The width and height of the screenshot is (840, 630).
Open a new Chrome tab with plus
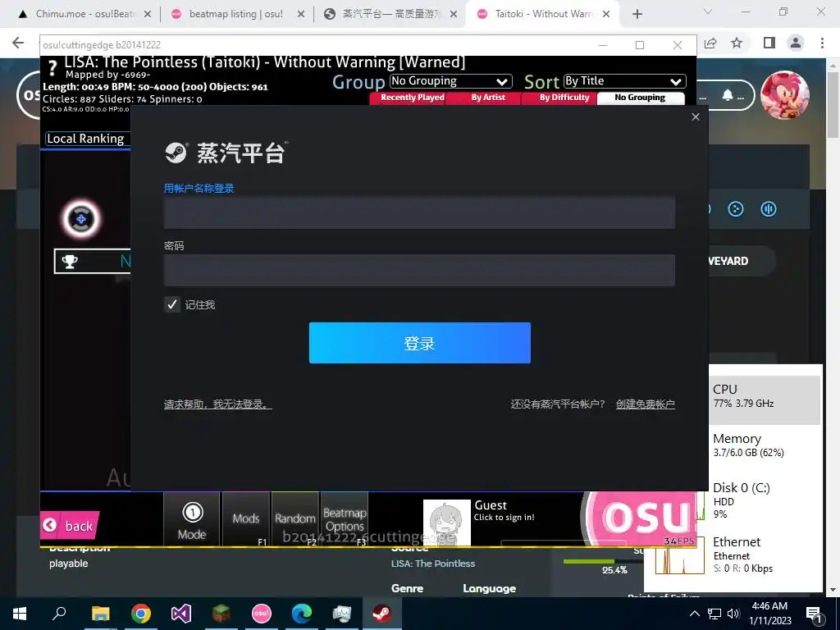[637, 14]
